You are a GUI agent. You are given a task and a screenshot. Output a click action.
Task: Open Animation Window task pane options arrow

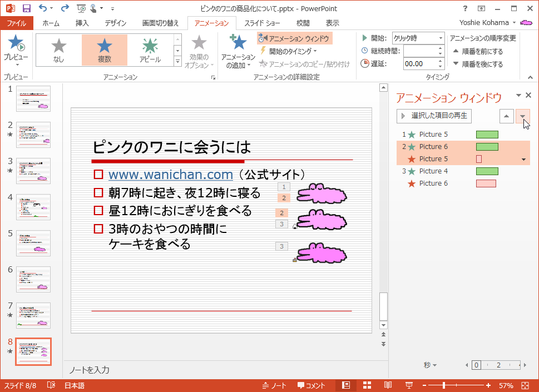[x=519, y=95]
